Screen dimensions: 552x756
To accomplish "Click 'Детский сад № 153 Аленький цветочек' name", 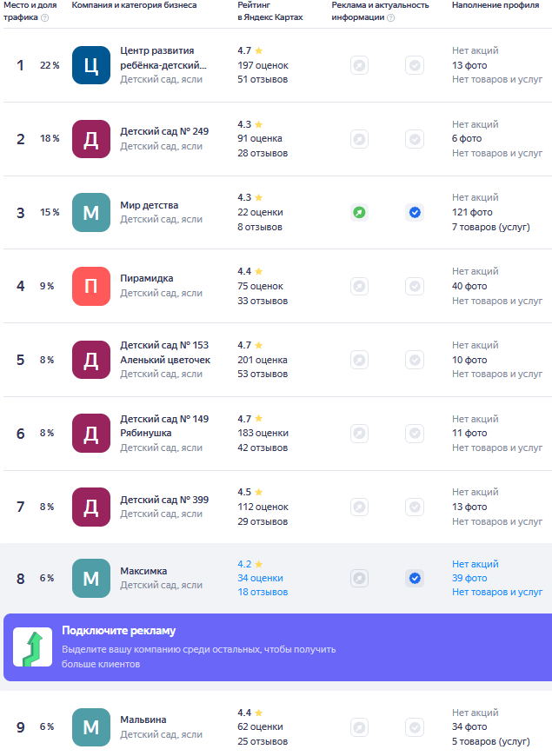I will coord(165,353).
